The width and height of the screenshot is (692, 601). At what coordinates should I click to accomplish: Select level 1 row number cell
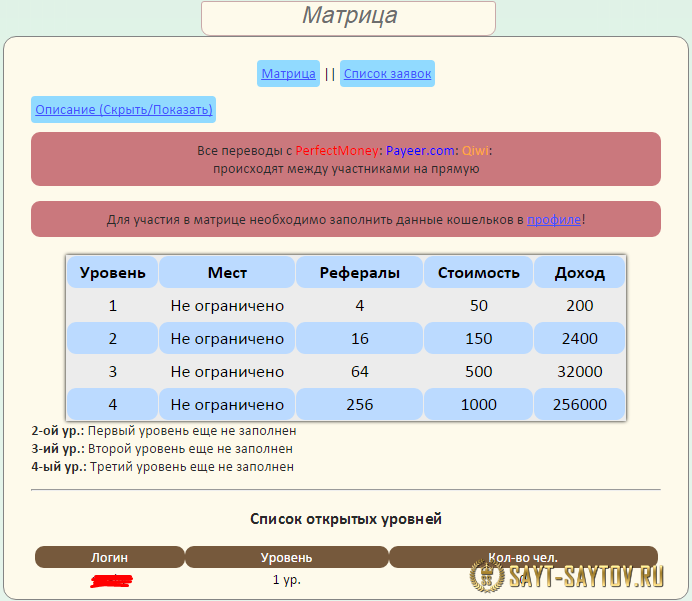pyautogui.click(x=113, y=306)
